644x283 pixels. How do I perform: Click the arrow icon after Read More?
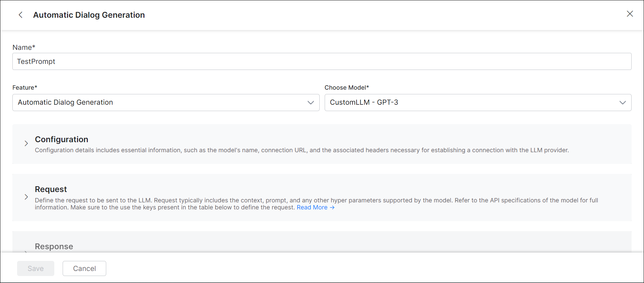point(332,207)
